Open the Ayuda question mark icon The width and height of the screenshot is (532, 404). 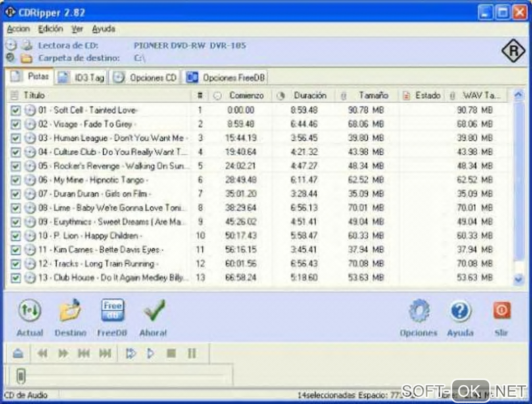(460, 310)
